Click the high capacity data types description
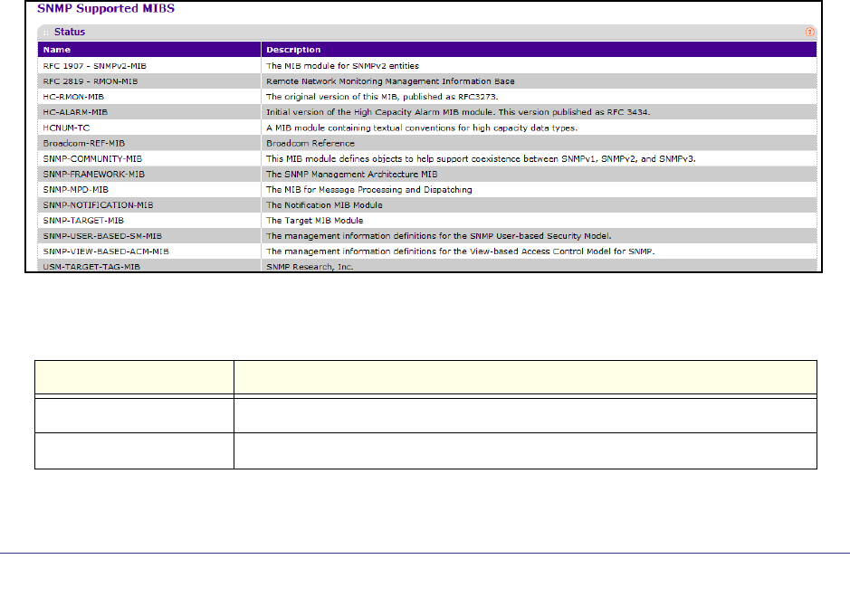850x616 pixels. pos(422,128)
